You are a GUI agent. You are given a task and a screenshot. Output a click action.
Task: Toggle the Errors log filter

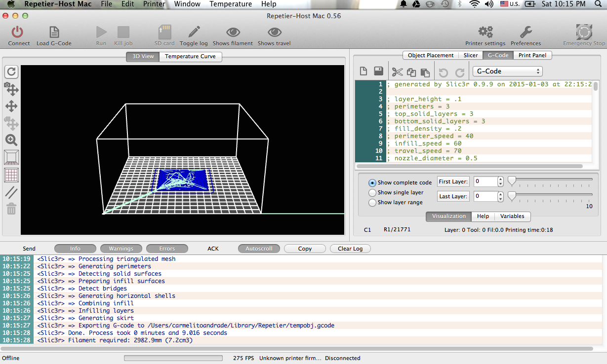coord(167,249)
